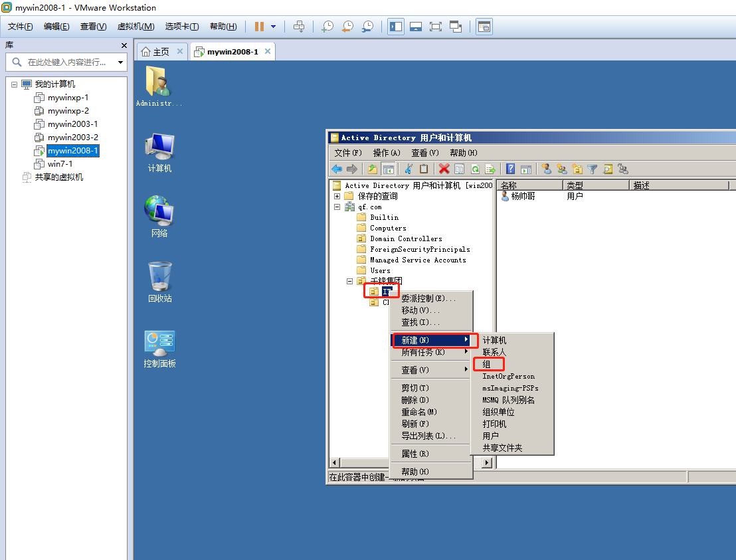Viewport: 736px width, 560px height.
Task: Open VMware 选项卡(T) menu
Action: [x=181, y=27]
